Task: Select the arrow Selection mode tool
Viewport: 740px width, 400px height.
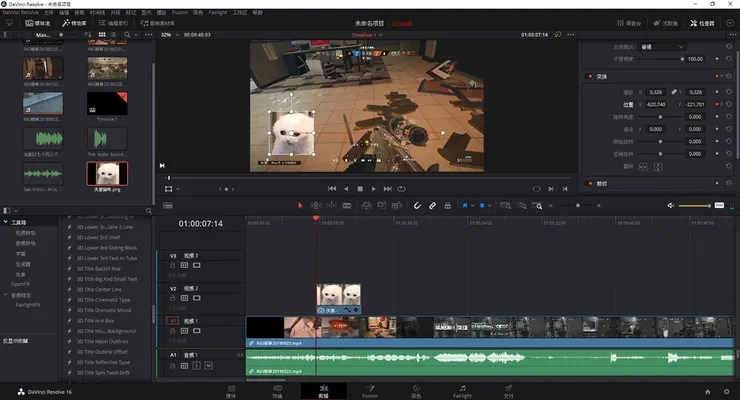Action: coord(300,205)
